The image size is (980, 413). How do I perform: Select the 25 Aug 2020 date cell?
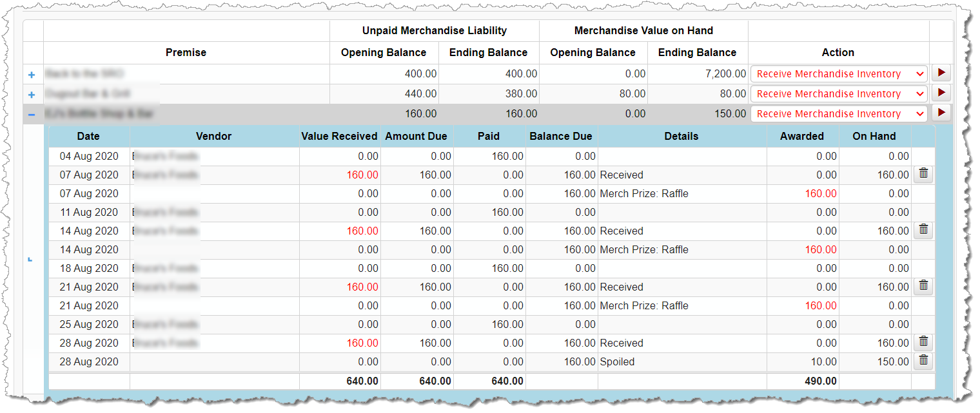(89, 324)
